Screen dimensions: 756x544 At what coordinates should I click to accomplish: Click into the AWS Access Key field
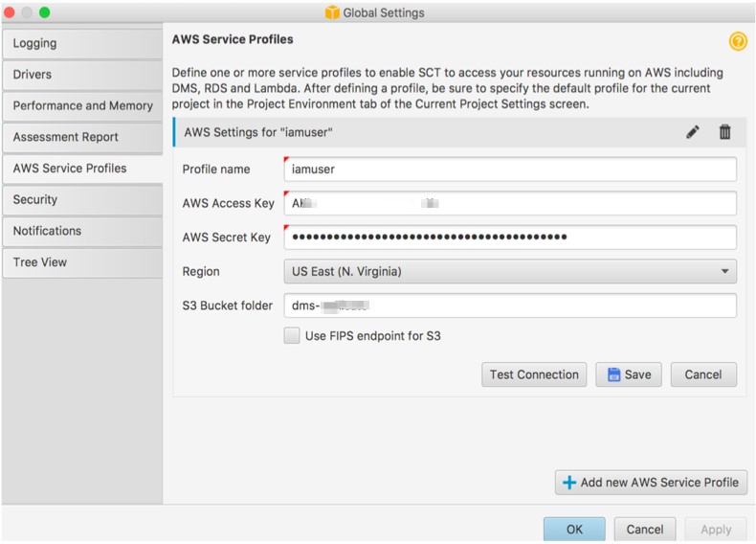510,203
